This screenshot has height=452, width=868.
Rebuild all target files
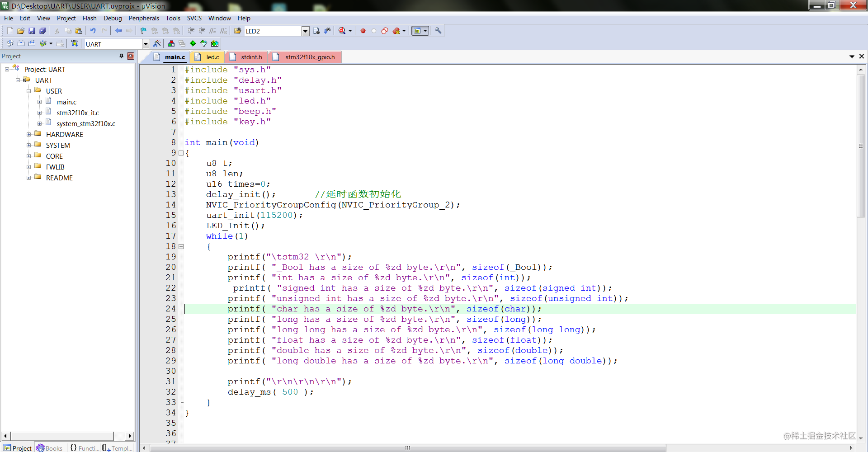(32, 43)
